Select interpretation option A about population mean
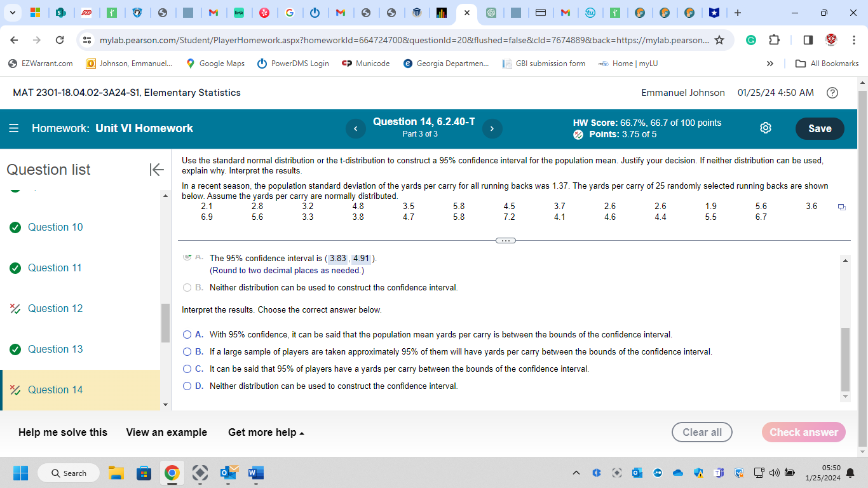The width and height of the screenshot is (868, 488). (187, 334)
